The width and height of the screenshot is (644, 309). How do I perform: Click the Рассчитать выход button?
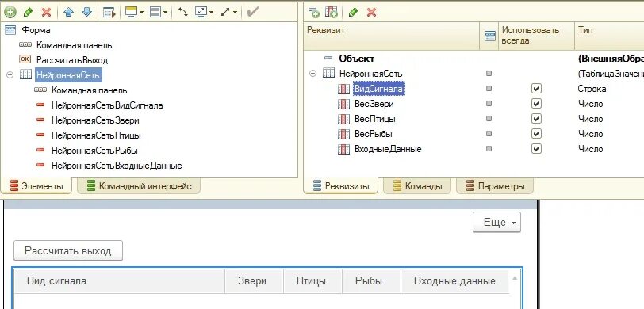tap(68, 250)
